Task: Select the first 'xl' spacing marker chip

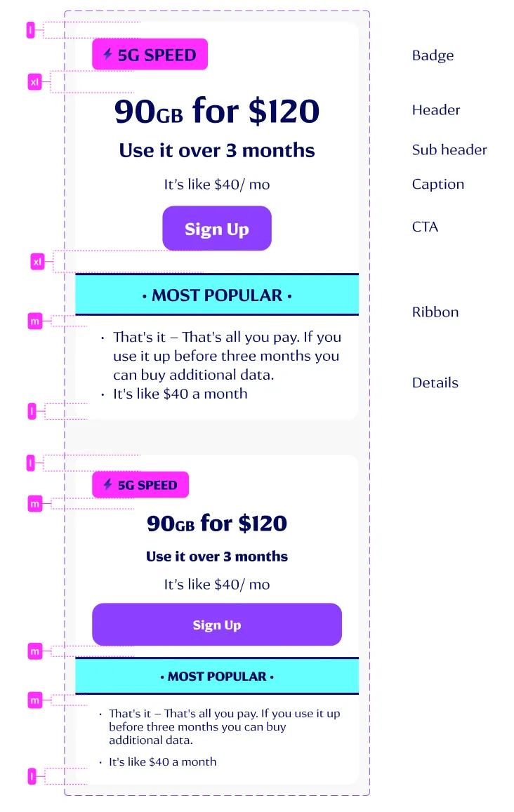Action: (34, 82)
